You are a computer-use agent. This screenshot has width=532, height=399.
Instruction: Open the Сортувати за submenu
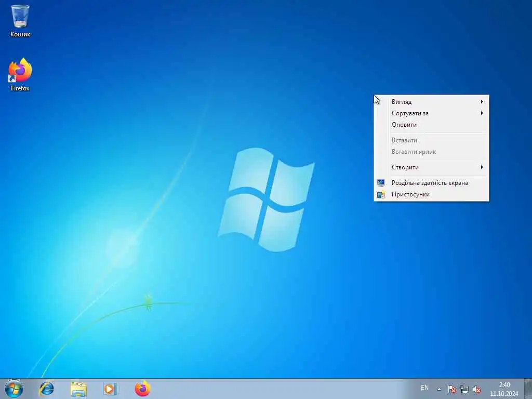432,113
